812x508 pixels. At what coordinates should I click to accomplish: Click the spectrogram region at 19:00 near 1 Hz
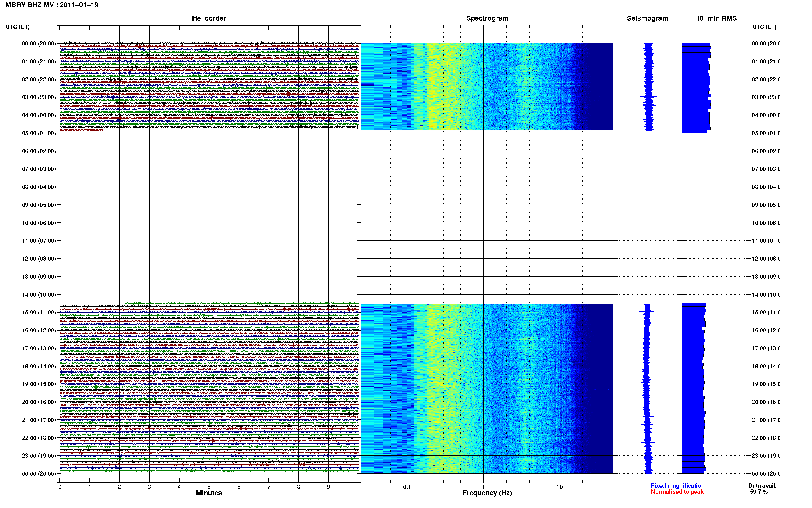point(483,384)
